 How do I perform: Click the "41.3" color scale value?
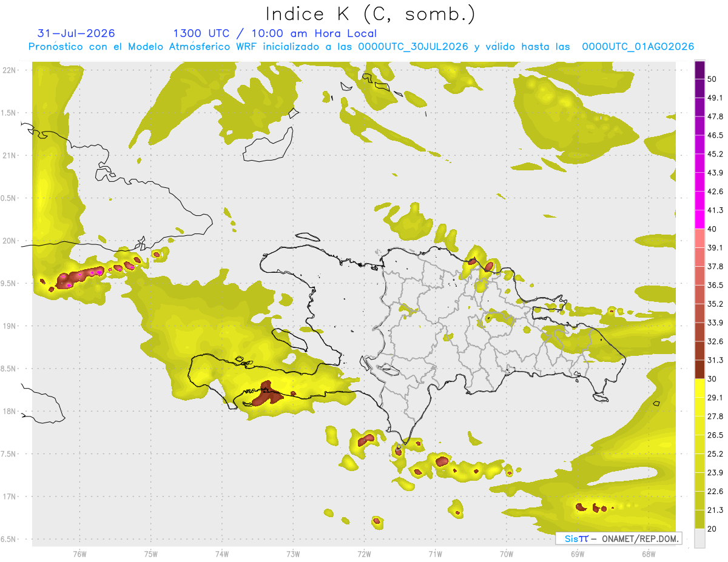coord(715,210)
